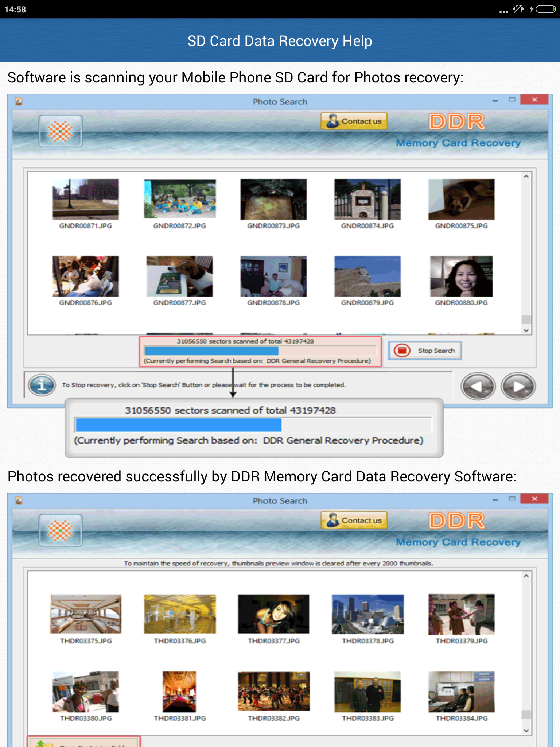Click the blue info icon in the hint bar
Screen dimensions: 560x747
click(x=42, y=385)
